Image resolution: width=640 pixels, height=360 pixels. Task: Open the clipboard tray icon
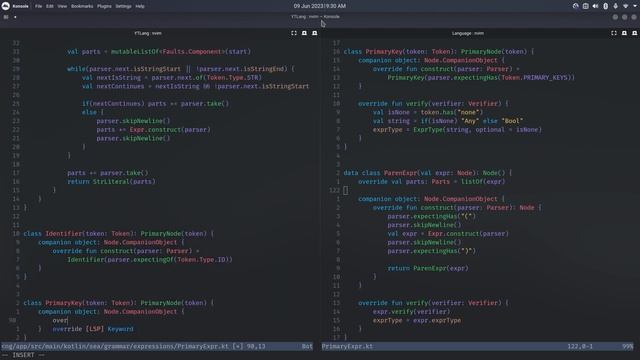[585, 6]
